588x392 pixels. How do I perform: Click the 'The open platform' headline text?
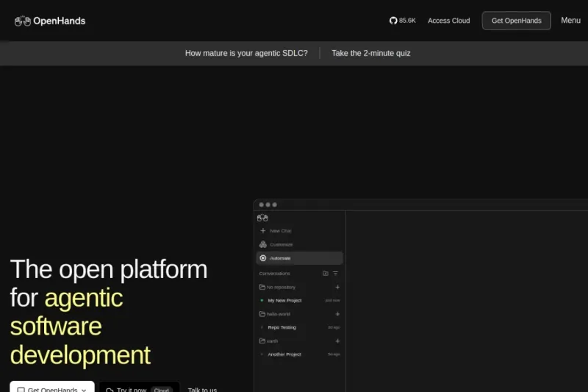(x=109, y=269)
